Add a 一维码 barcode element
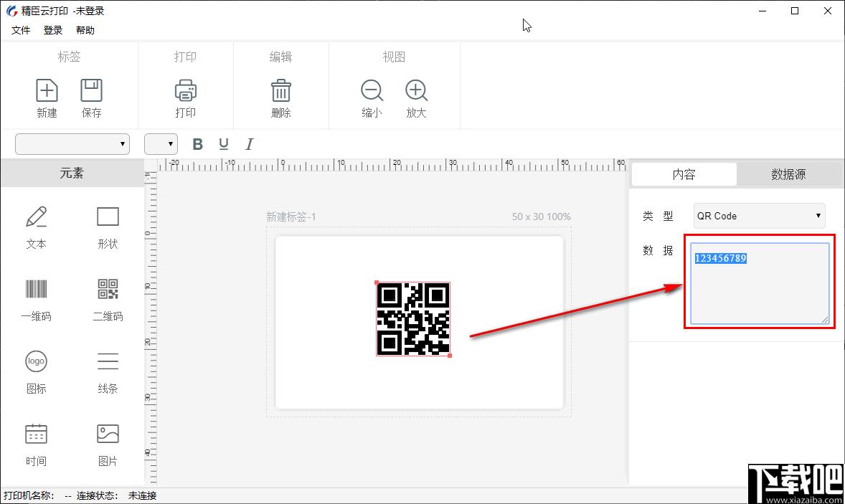This screenshot has height=504, width=845. point(36,289)
